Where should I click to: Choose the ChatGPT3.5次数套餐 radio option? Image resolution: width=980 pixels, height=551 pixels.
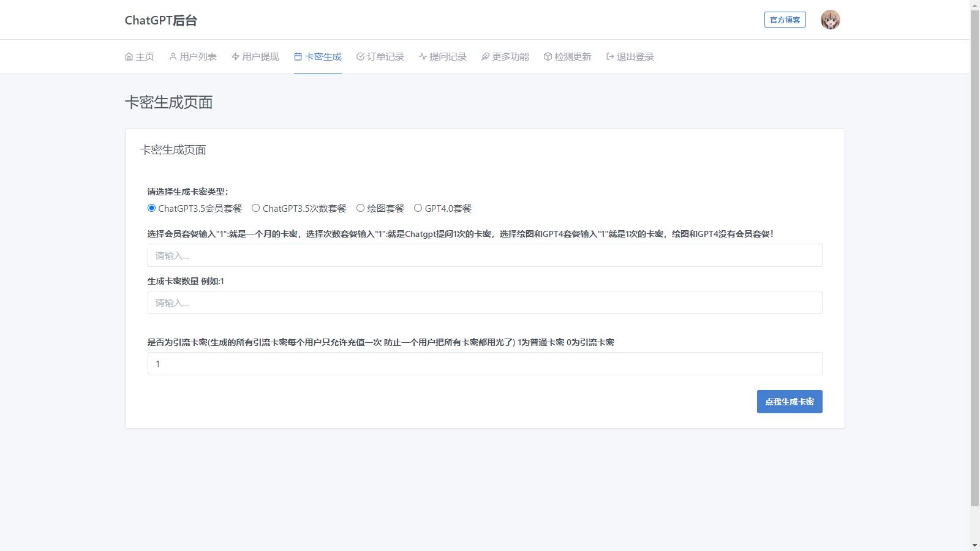[255, 208]
